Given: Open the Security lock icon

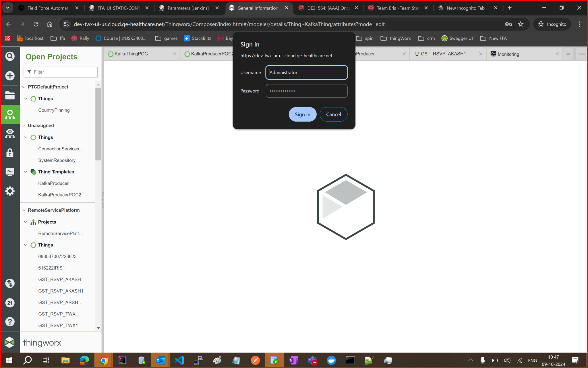Looking at the screenshot, I should pyautogui.click(x=10, y=153).
